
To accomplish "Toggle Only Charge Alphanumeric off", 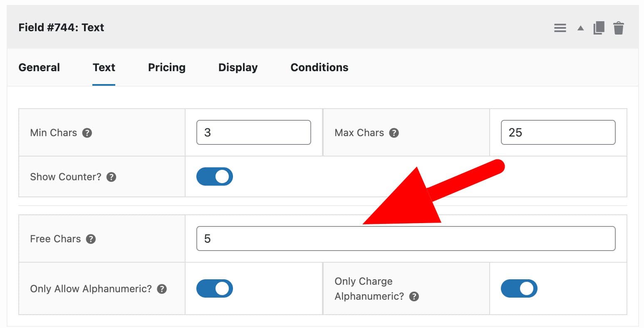I will coord(519,288).
